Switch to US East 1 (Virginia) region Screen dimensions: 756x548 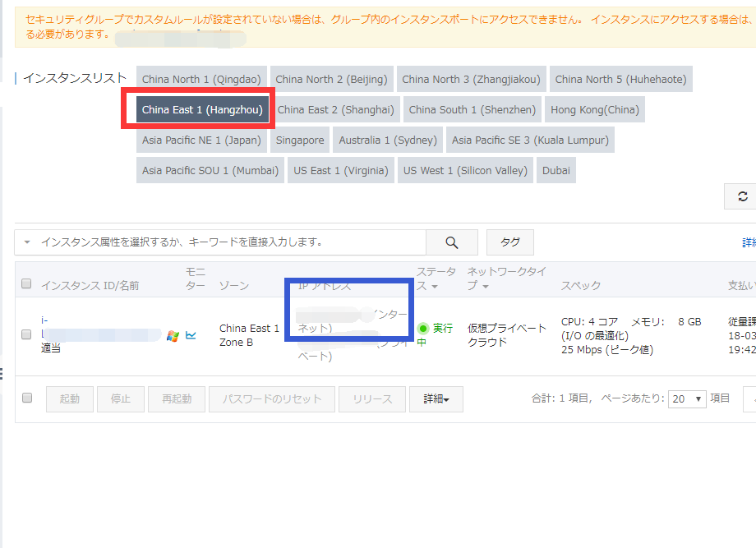pos(341,171)
